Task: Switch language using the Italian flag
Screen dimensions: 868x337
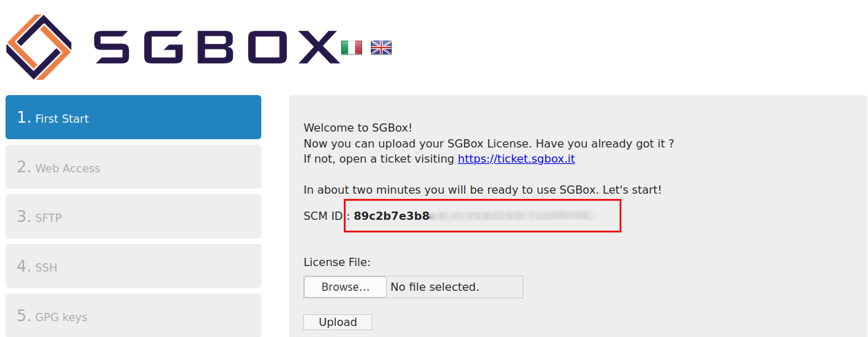Action: click(352, 48)
